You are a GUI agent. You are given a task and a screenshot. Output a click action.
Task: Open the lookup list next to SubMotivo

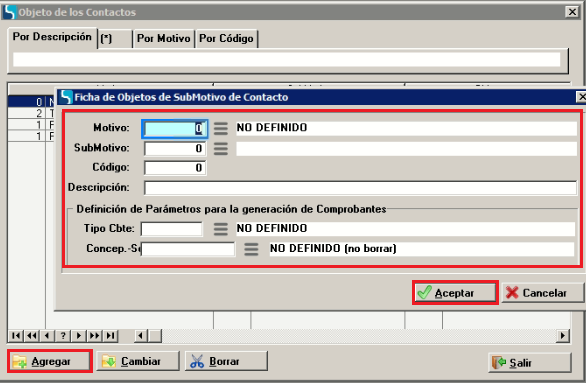point(220,149)
